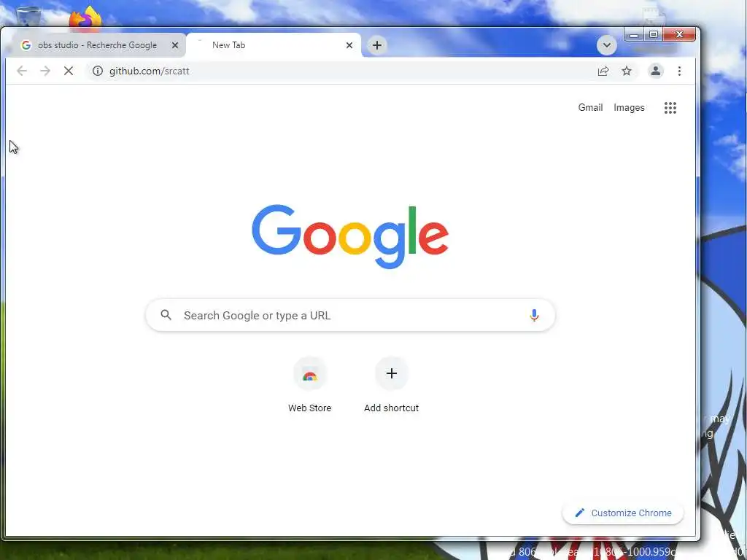Open the Web Store shortcut tile

309,385
